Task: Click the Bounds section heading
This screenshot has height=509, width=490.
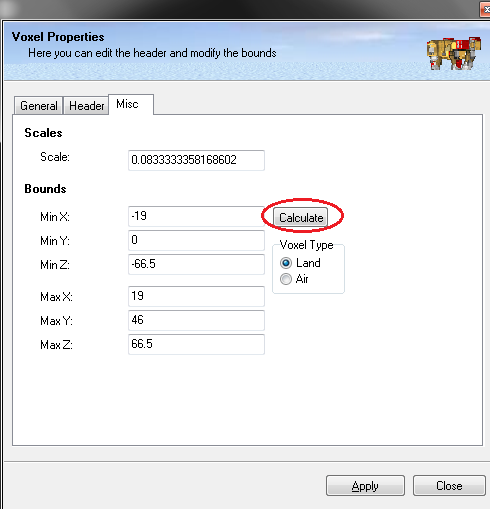Action: point(45,189)
